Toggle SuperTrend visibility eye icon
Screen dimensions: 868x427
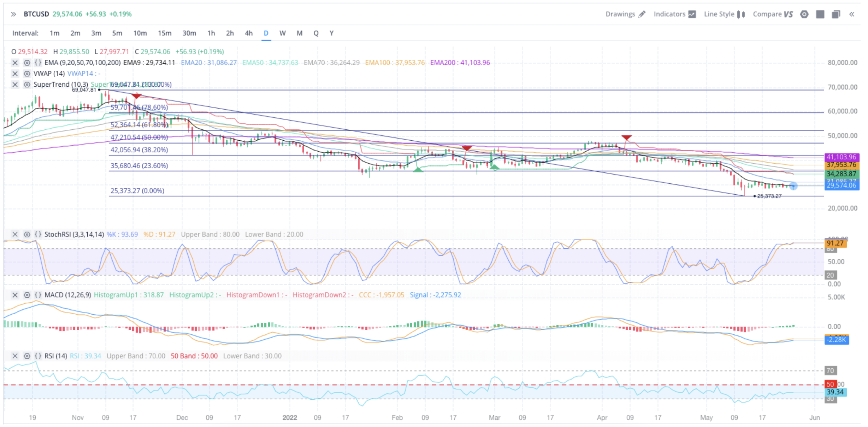(x=27, y=84)
